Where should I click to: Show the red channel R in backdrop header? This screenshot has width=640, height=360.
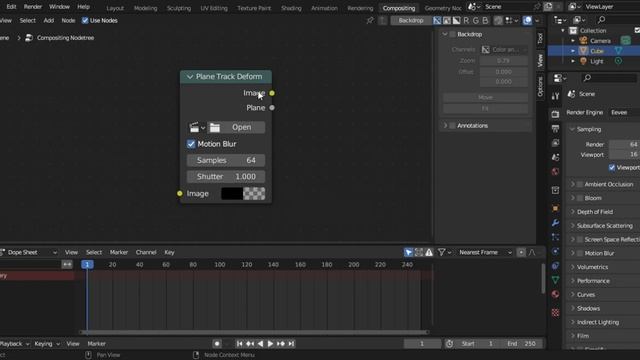[x=466, y=20]
